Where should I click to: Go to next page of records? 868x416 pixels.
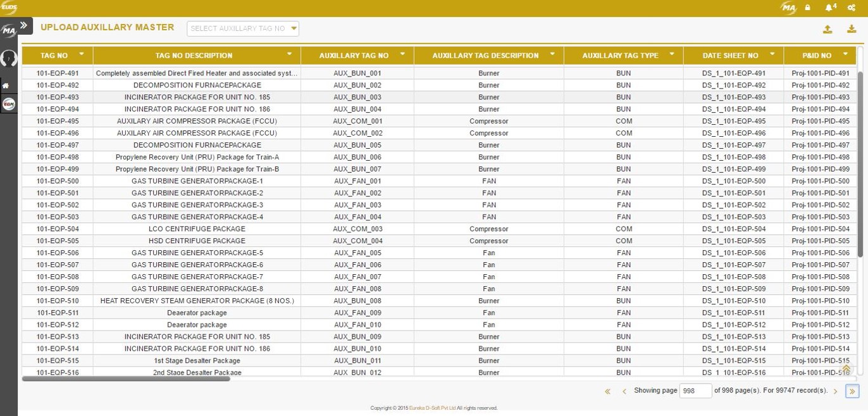coord(835,391)
